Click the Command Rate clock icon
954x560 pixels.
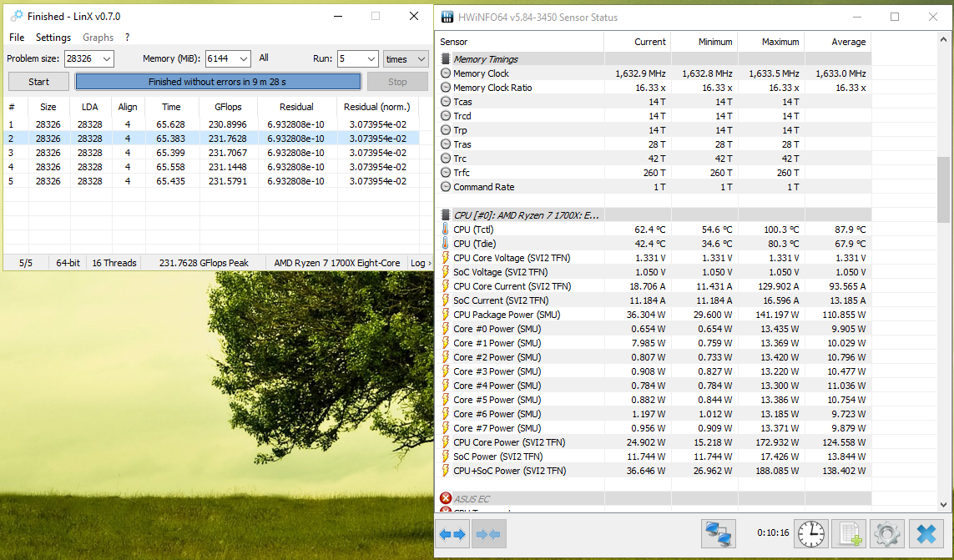tap(446, 187)
